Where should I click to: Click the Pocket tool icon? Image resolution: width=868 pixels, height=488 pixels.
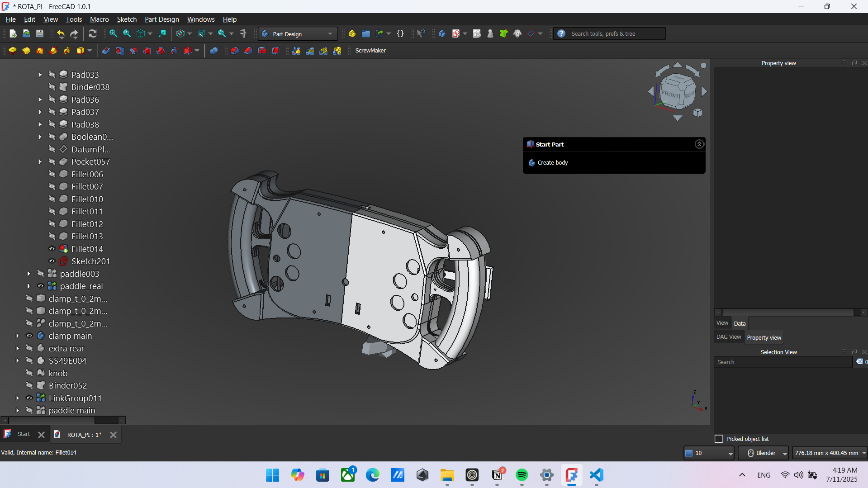point(106,51)
